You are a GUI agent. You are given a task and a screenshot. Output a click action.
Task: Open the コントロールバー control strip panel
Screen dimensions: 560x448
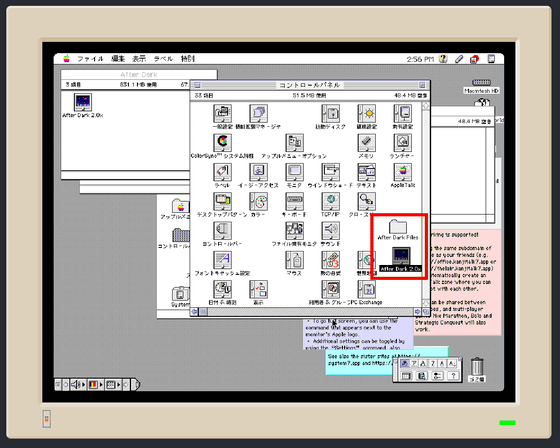tap(222, 231)
